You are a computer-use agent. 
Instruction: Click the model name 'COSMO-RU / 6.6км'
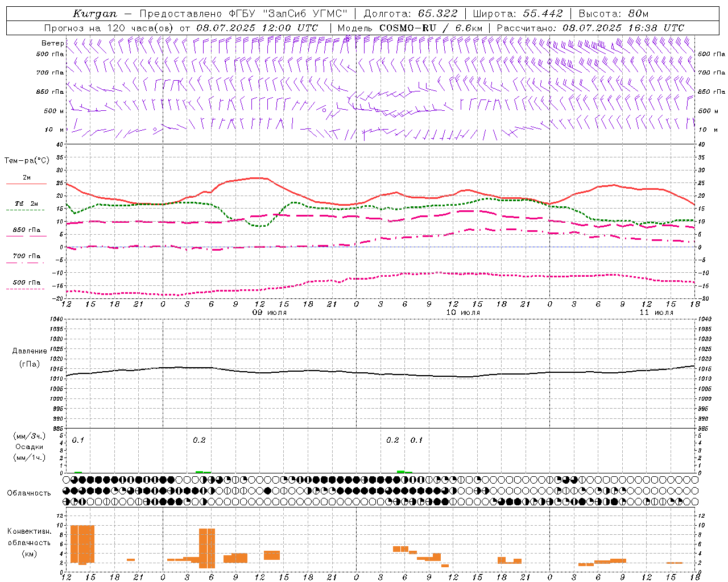coord(431,28)
